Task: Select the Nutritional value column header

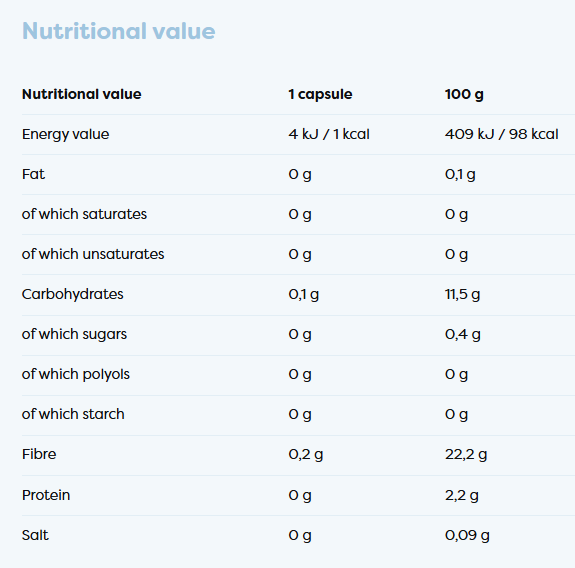Action: [82, 94]
